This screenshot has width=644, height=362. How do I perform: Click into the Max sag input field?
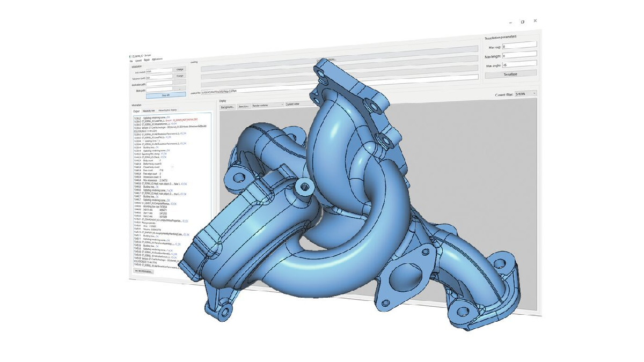coord(519,47)
